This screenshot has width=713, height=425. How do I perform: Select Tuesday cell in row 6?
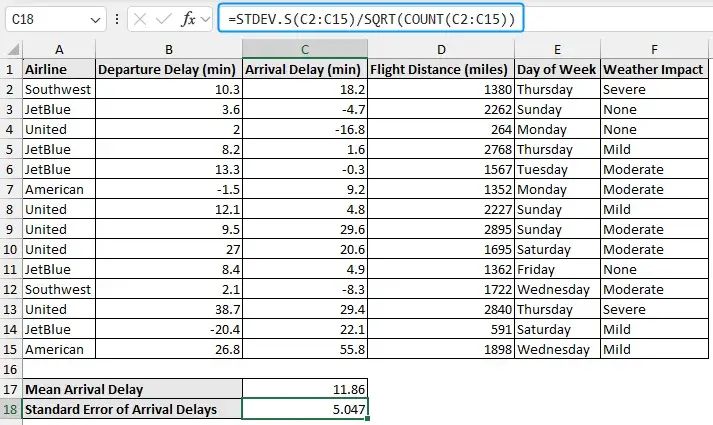tap(557, 169)
